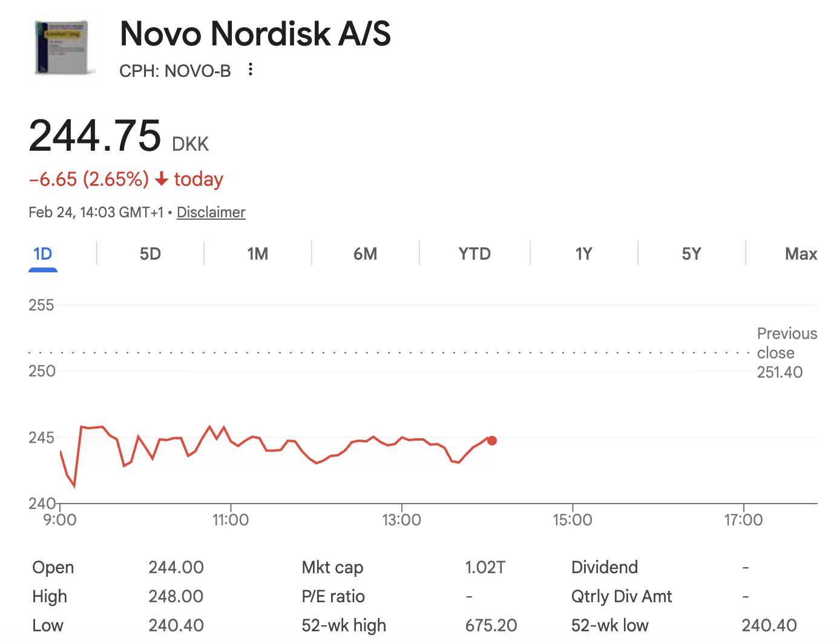834x644 pixels.
Task: Keep the 1D view selected
Action: pyautogui.click(x=42, y=254)
